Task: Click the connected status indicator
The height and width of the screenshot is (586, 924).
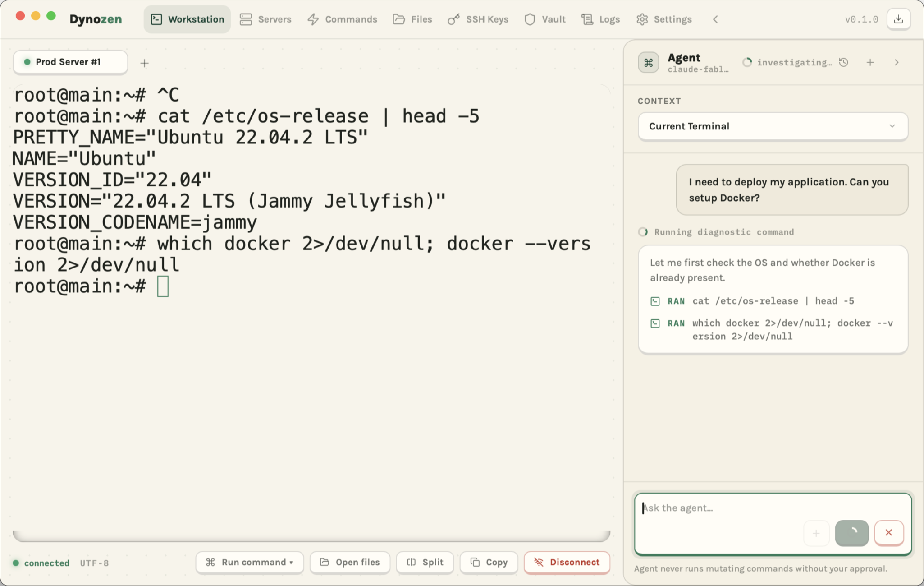Action: tap(41, 563)
